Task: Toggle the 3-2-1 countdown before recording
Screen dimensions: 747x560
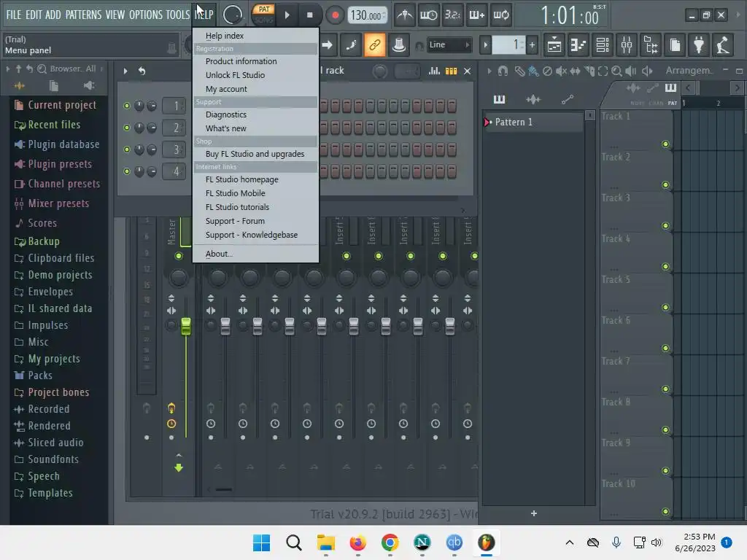Action: click(452, 15)
